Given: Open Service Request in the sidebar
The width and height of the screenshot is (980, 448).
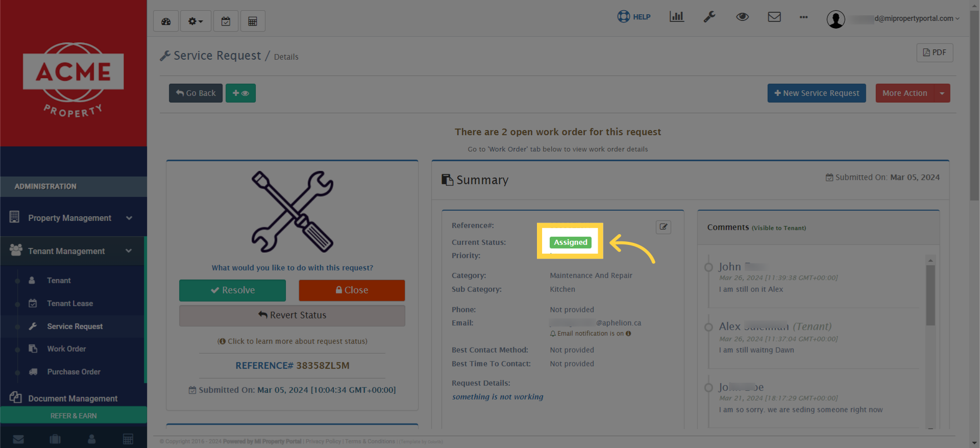Looking at the screenshot, I should 75,327.
